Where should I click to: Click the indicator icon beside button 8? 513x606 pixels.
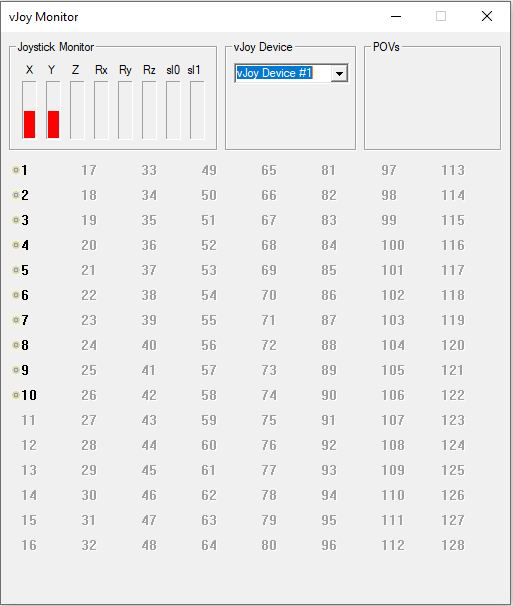16,345
